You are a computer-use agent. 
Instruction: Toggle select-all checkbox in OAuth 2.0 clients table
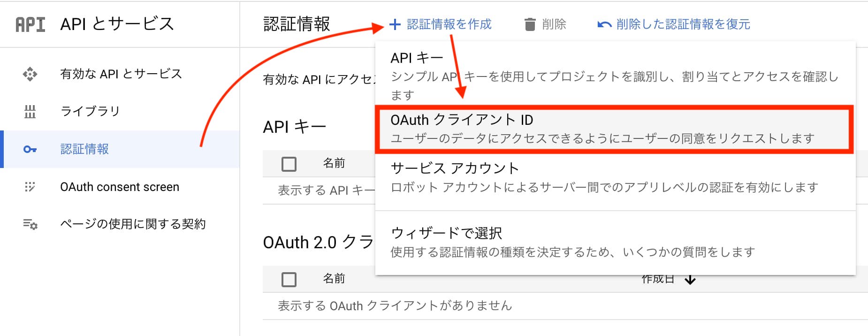(x=289, y=279)
